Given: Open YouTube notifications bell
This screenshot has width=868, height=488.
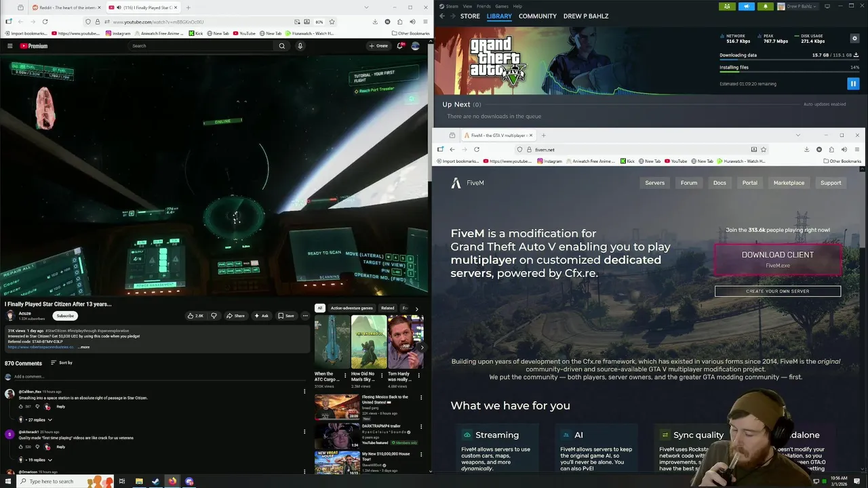Looking at the screenshot, I should 400,46.
